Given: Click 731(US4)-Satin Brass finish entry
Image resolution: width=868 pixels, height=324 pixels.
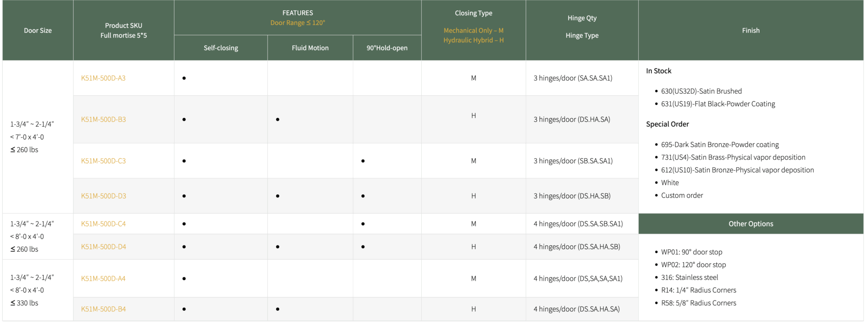Looking at the screenshot, I should tap(733, 157).
